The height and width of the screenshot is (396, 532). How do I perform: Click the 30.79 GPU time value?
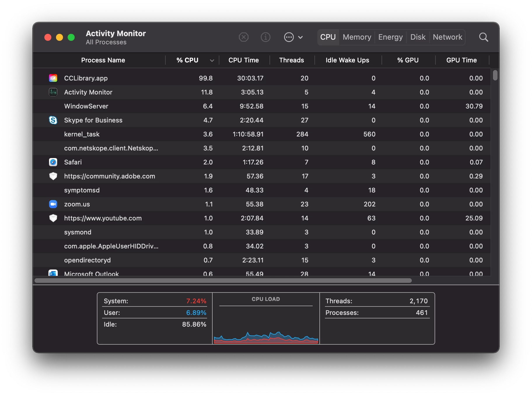pyautogui.click(x=474, y=106)
